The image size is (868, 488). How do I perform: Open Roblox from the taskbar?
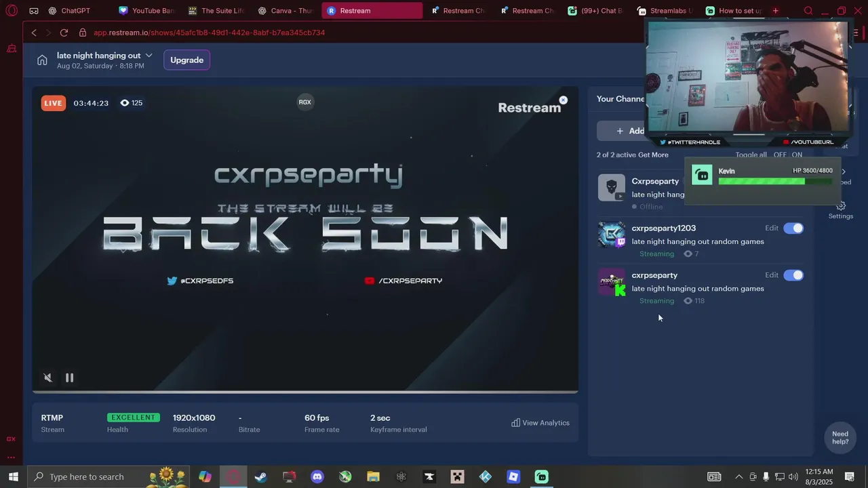(513, 476)
